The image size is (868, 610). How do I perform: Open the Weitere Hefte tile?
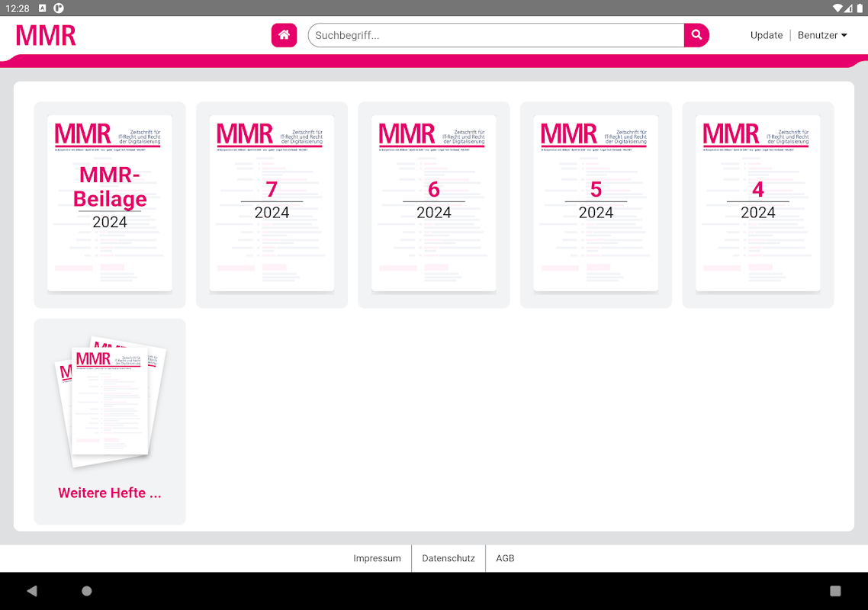tap(110, 421)
